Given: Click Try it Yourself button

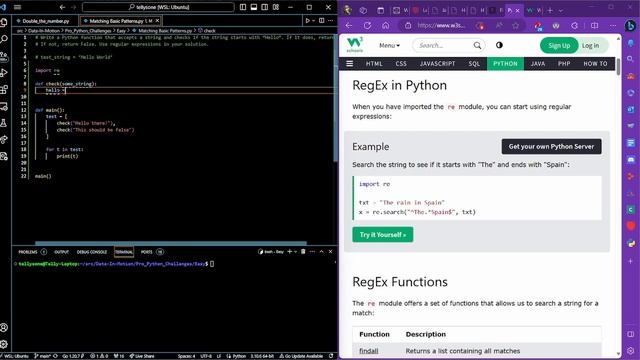Looking at the screenshot, I should [383, 235].
